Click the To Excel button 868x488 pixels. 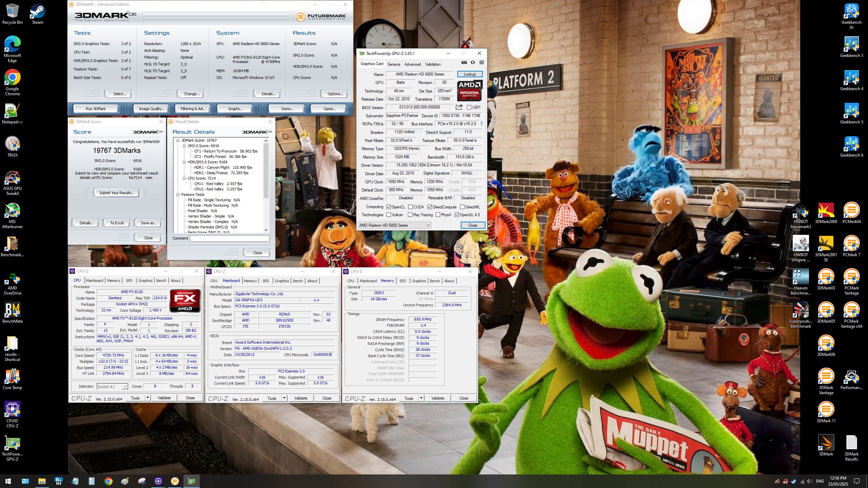tap(117, 223)
